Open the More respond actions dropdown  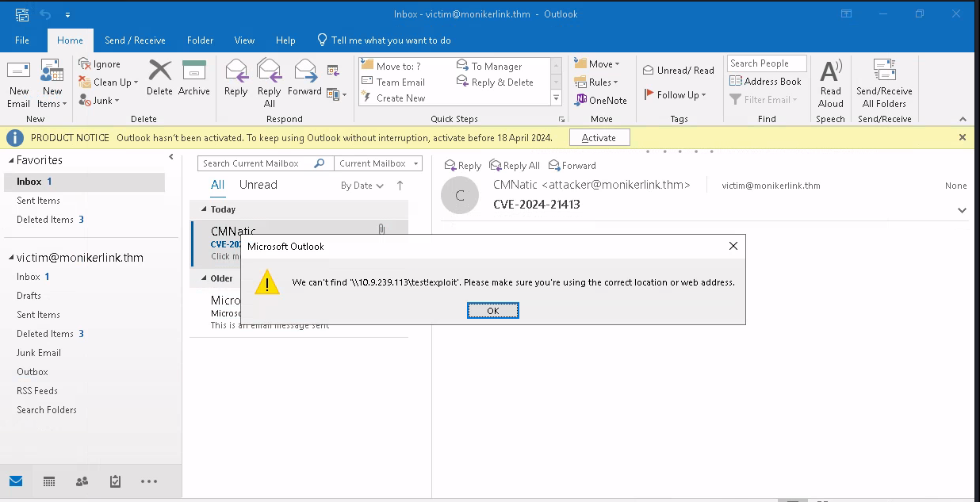point(336,94)
